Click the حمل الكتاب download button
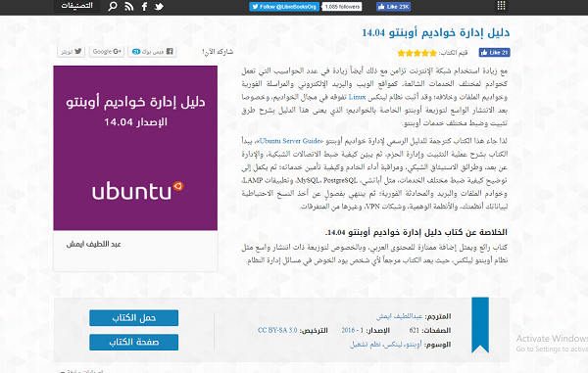This screenshot has height=373, width=588. pyautogui.click(x=134, y=318)
